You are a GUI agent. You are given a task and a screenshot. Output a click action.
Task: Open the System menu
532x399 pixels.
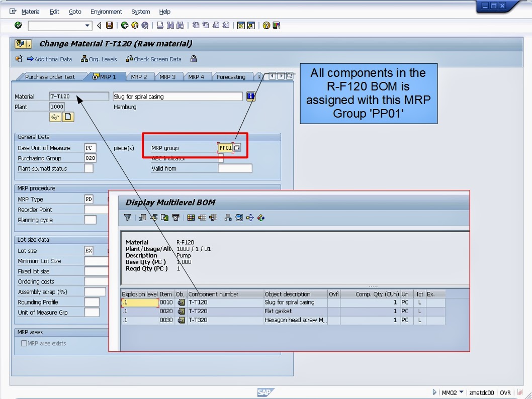(140, 12)
